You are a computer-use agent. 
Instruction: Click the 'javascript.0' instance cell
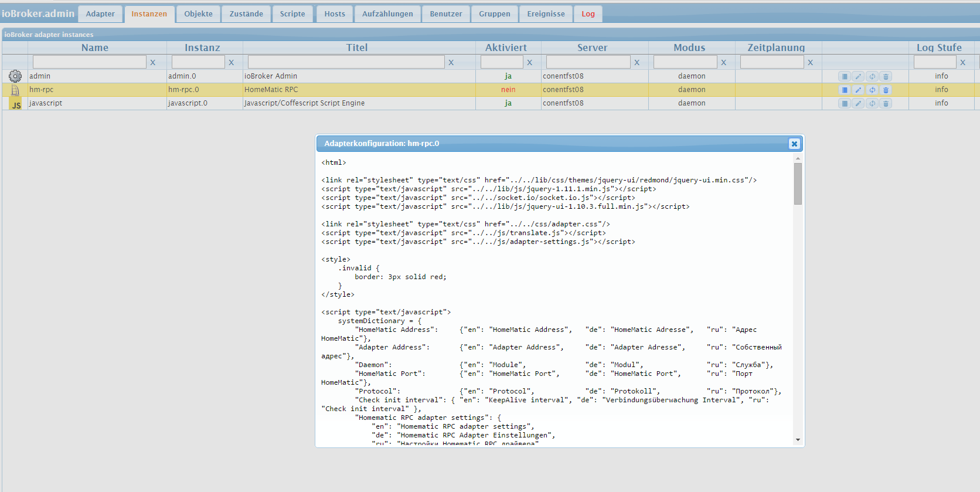click(188, 103)
